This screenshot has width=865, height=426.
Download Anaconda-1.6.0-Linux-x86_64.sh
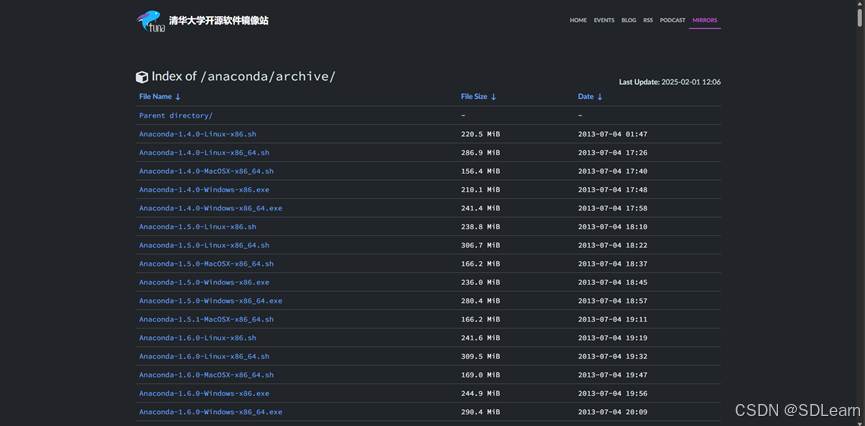[204, 356]
